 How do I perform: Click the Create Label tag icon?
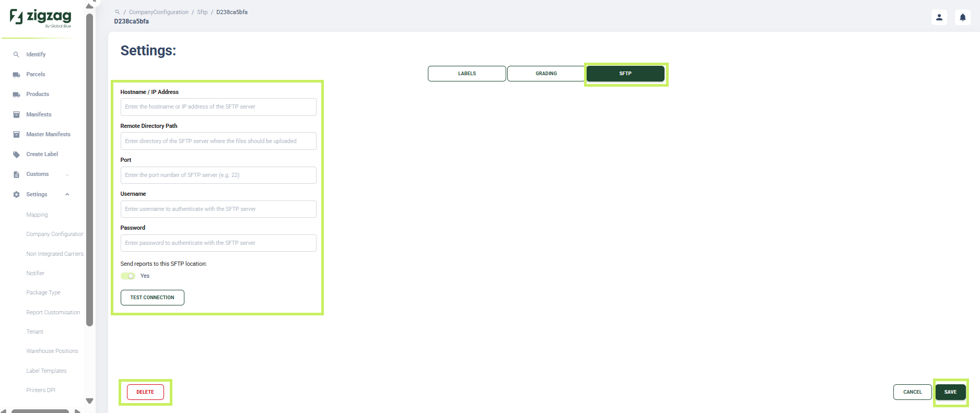point(16,155)
